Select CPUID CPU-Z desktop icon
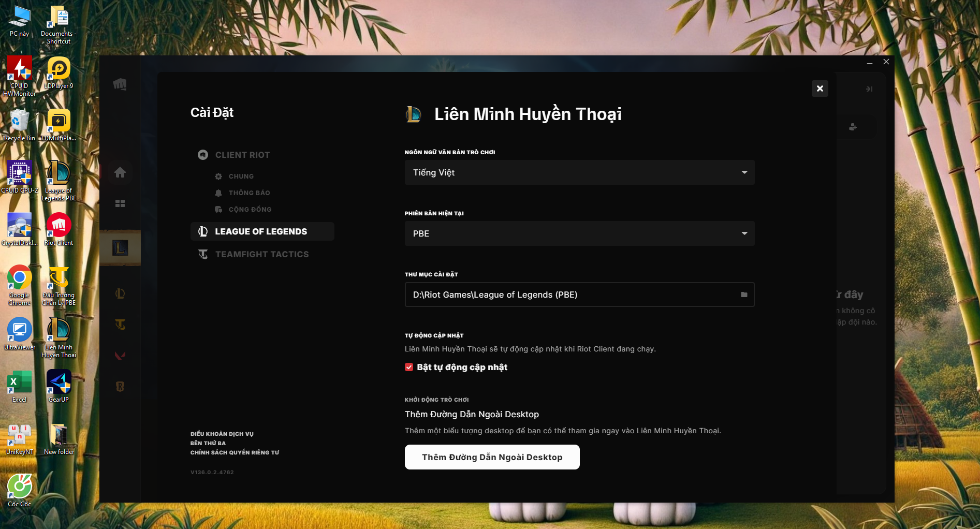Image resolution: width=980 pixels, height=529 pixels. coord(20,177)
